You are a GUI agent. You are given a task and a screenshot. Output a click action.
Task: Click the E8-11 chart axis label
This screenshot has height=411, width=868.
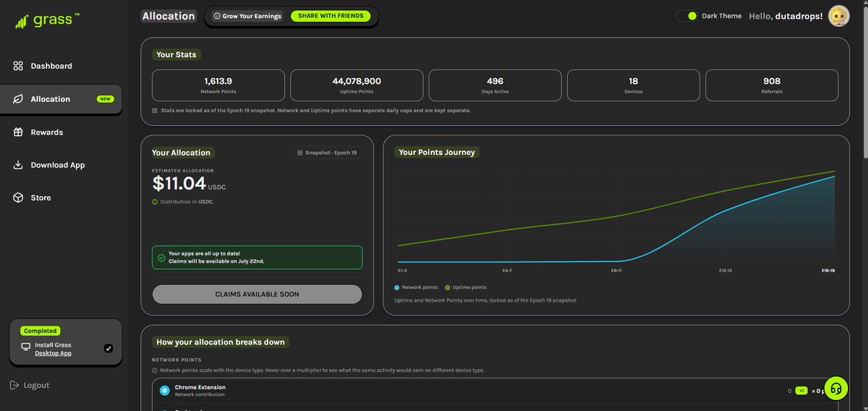(616, 271)
